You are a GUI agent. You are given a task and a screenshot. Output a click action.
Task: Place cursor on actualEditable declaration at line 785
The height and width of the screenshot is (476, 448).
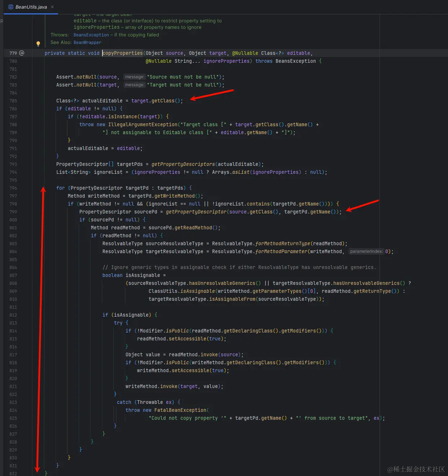pyautogui.click(x=102, y=101)
